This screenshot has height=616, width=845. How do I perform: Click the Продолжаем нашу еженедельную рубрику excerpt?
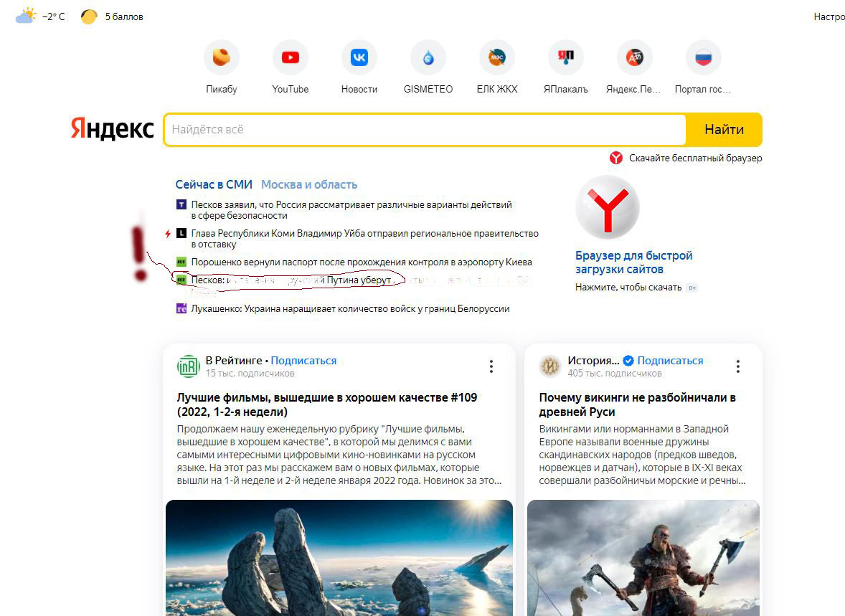click(x=339, y=455)
